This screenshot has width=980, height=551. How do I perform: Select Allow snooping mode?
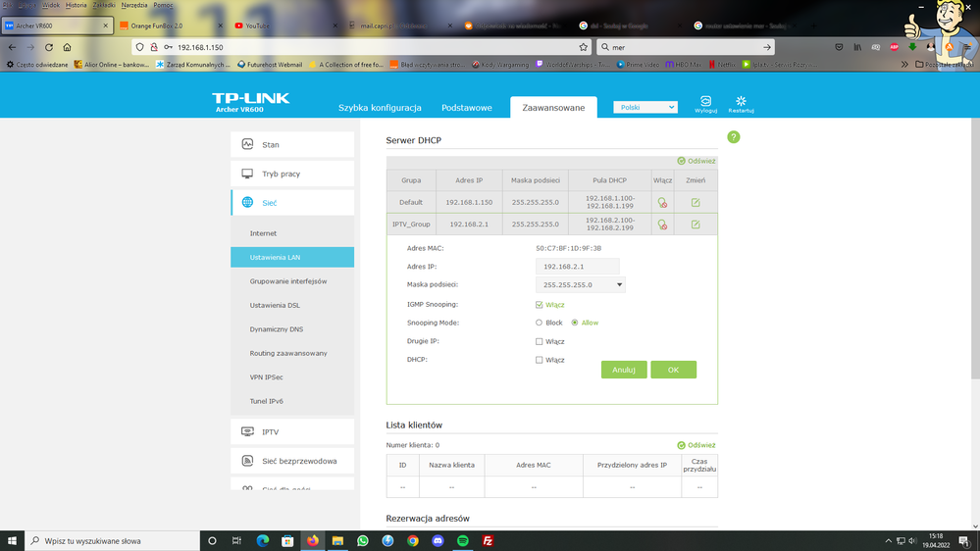coord(575,323)
